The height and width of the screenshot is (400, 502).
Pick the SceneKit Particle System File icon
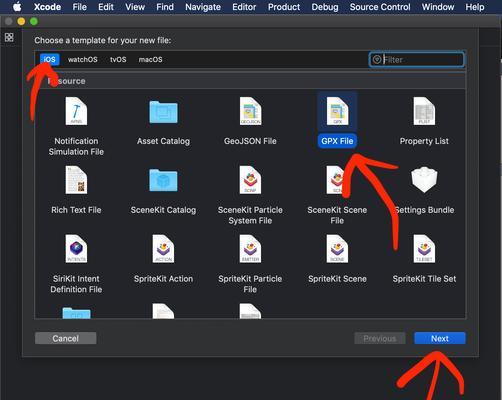click(x=250, y=180)
